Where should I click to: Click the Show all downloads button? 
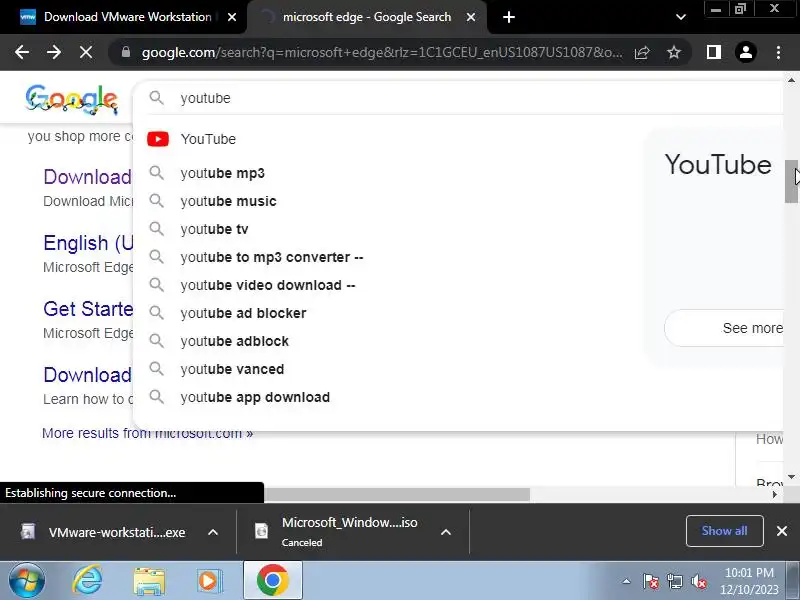724,531
